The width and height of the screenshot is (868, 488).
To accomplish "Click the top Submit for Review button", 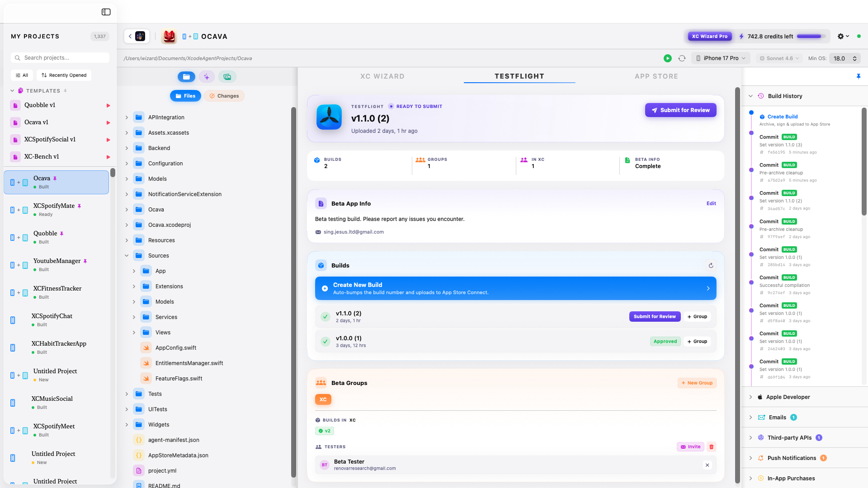I will (x=680, y=110).
